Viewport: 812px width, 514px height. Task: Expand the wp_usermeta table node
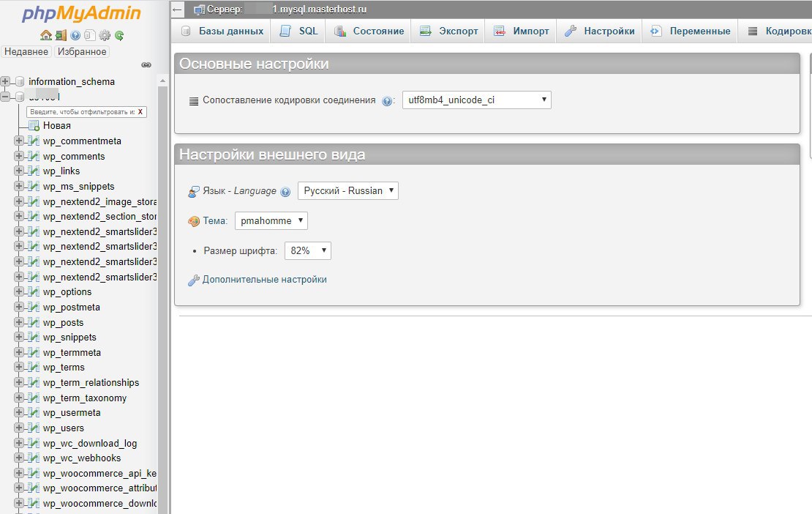(x=18, y=412)
